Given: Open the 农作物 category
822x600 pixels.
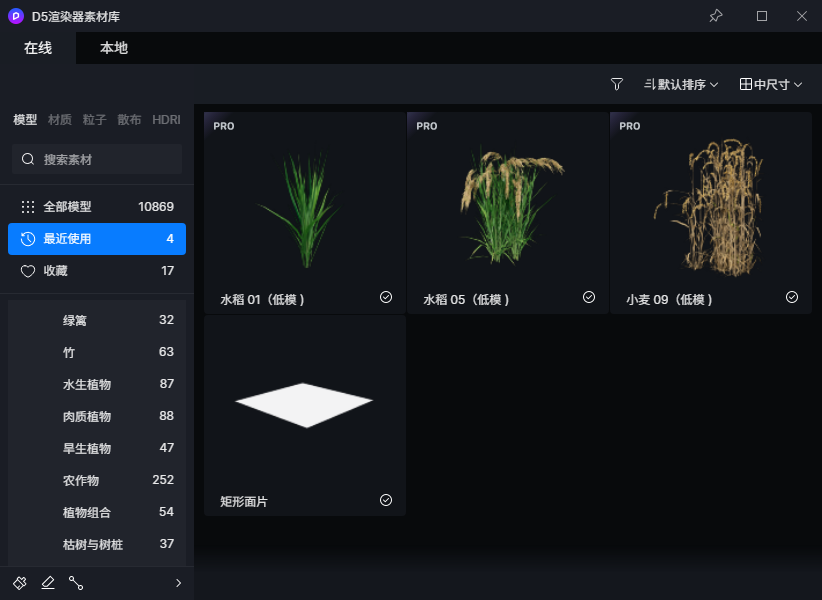Looking at the screenshot, I should 97,480.
